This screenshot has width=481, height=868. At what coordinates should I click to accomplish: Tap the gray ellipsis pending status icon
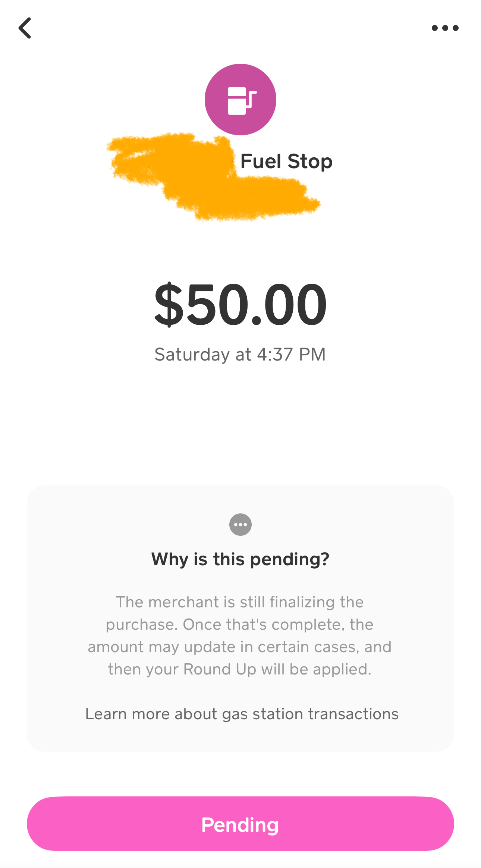tap(240, 525)
